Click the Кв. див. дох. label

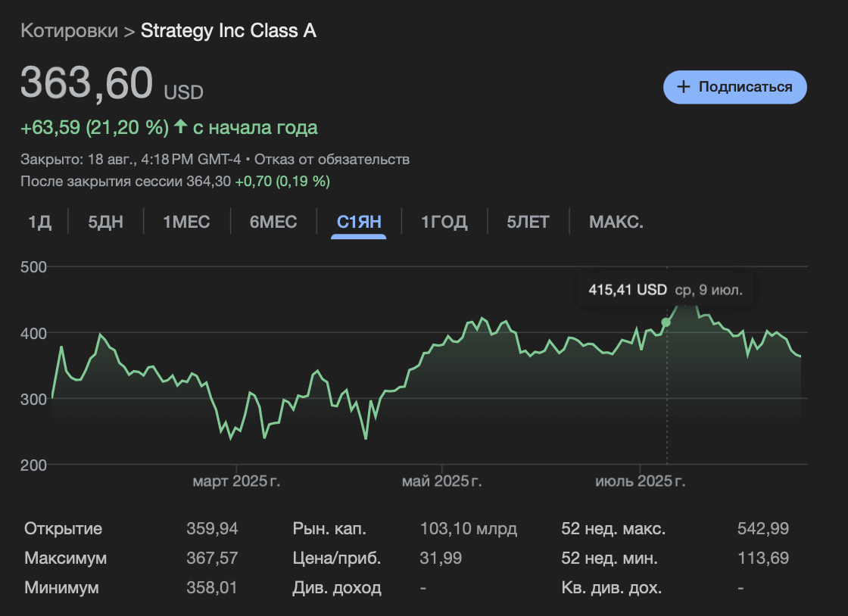click(612, 587)
